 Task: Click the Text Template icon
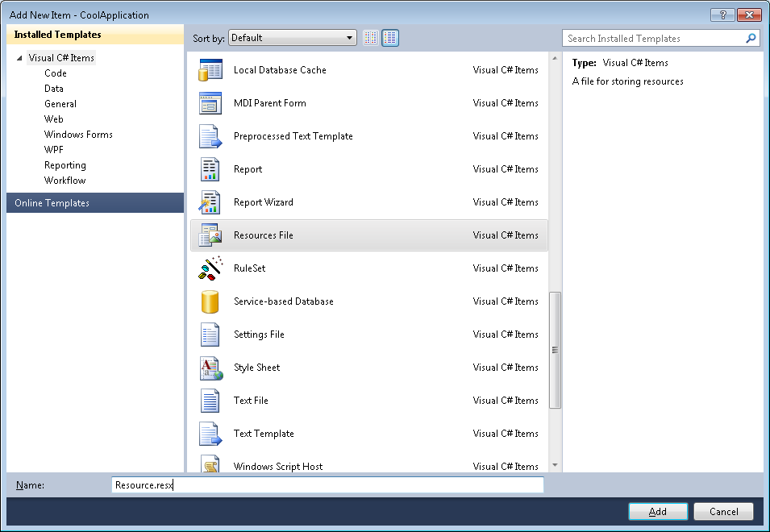210,434
